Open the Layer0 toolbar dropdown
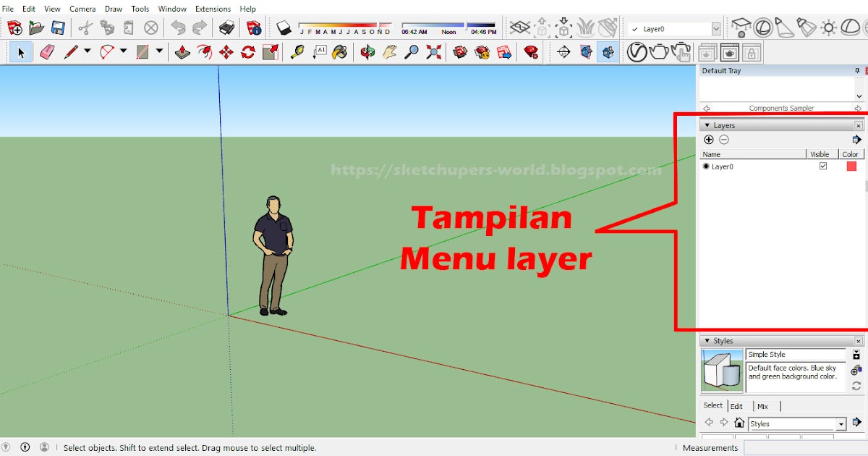 click(716, 29)
